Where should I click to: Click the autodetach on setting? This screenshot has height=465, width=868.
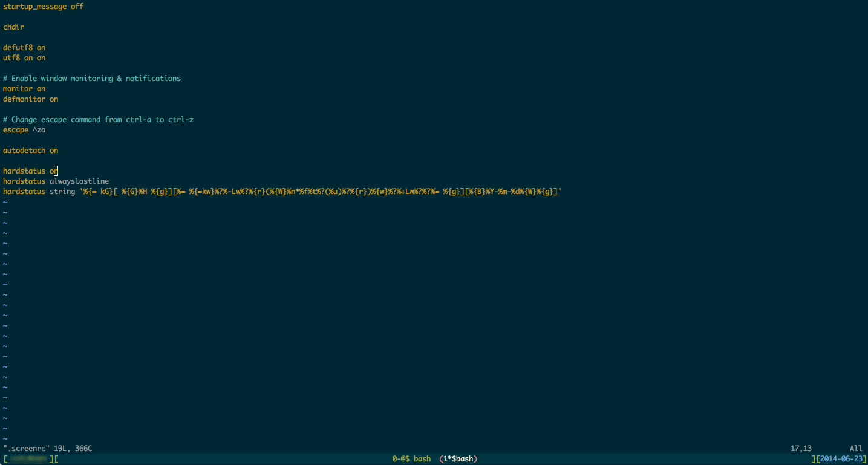[x=30, y=151]
